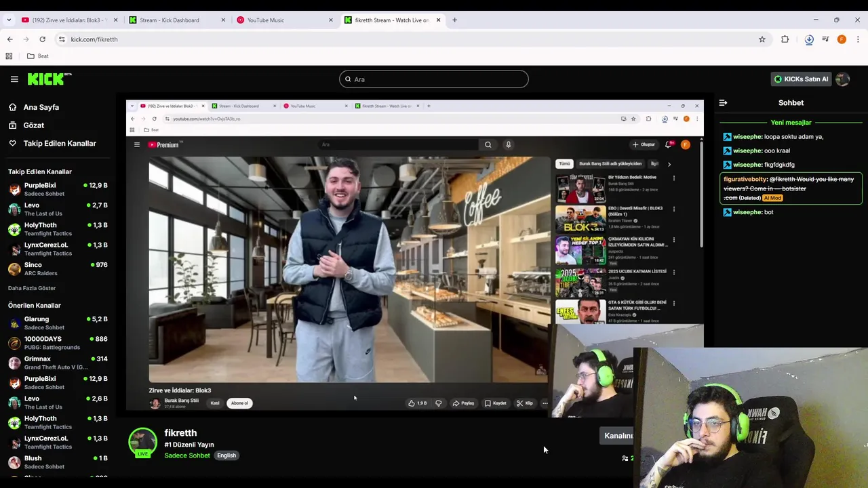Open Gözat in the sidebar

(33, 125)
